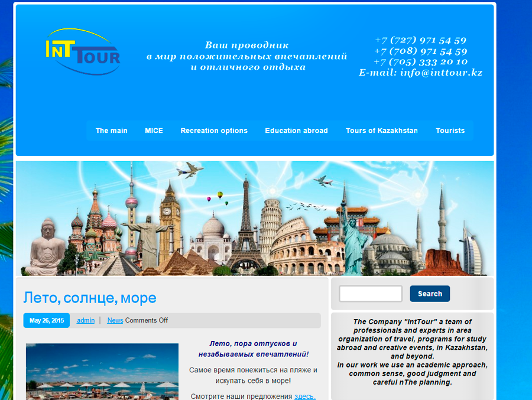This screenshot has height=400, width=532.
Task: Click the admin author link
Action: pos(86,320)
